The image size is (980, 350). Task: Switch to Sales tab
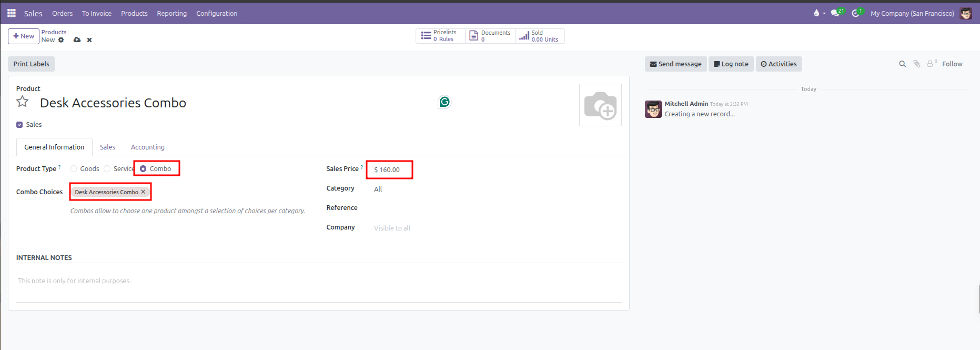point(107,147)
